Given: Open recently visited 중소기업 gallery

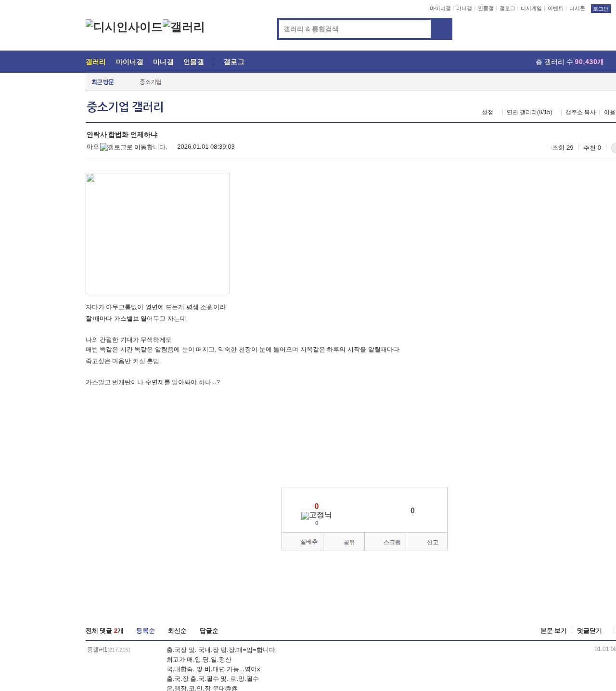Looking at the screenshot, I should coord(151,82).
